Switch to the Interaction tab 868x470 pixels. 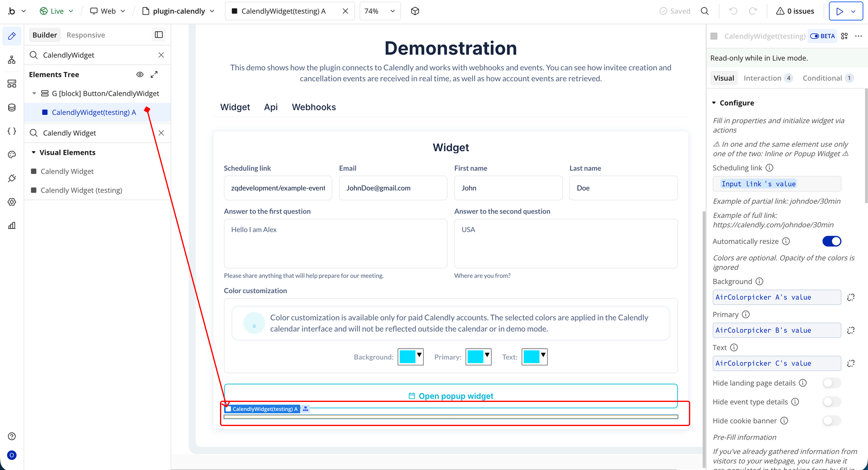pos(762,78)
